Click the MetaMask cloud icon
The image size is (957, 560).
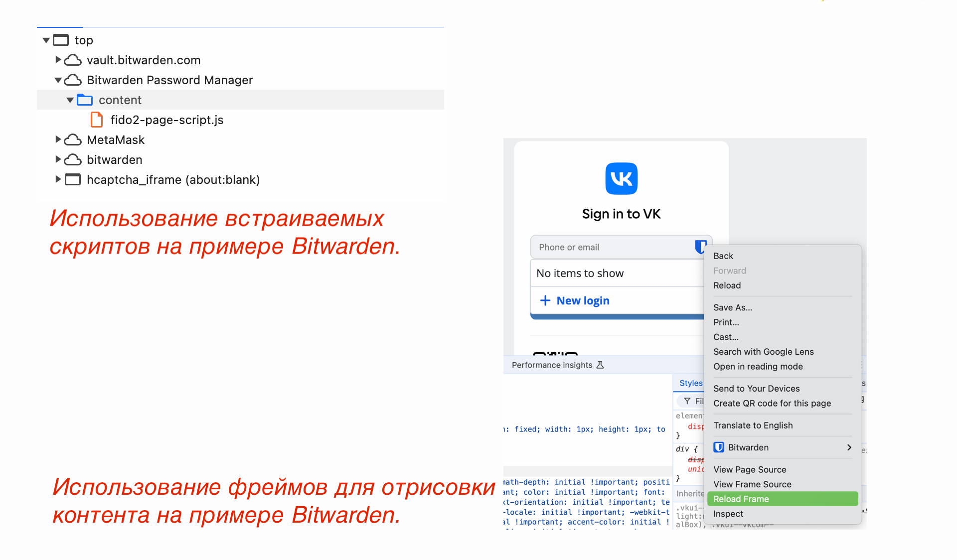pos(73,140)
